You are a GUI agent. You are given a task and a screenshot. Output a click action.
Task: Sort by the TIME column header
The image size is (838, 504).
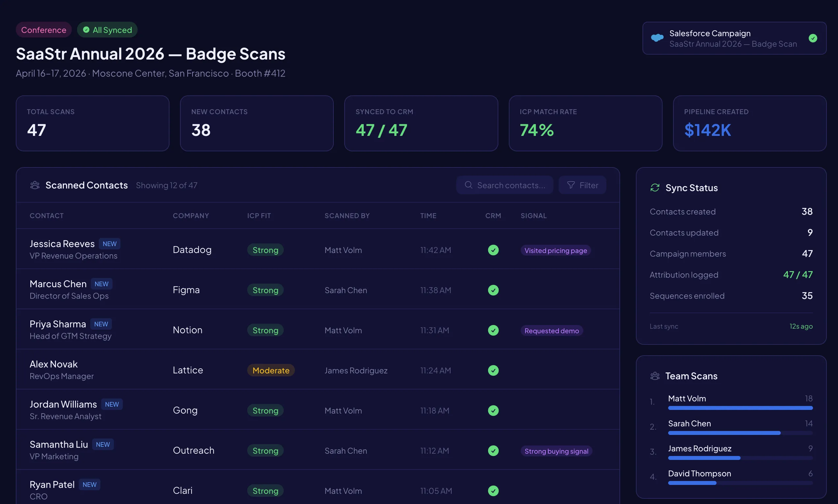428,216
